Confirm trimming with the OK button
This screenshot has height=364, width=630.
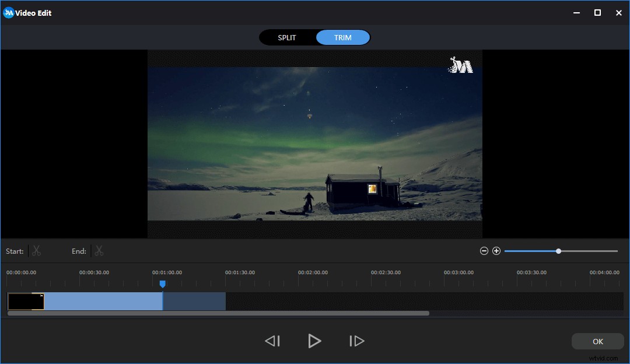click(x=597, y=341)
